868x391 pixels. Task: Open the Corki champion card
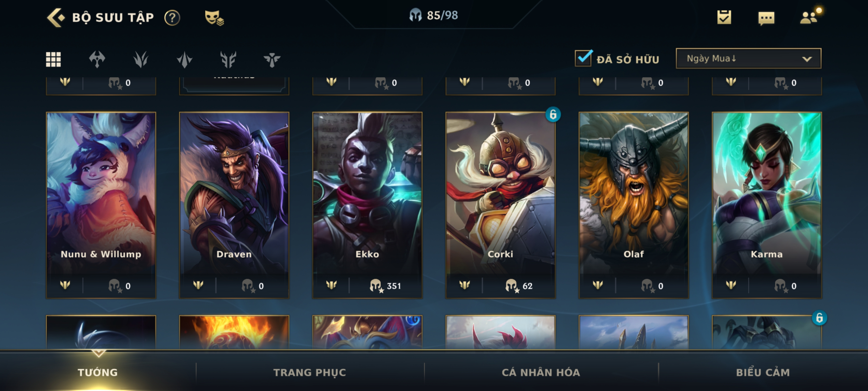point(500,205)
